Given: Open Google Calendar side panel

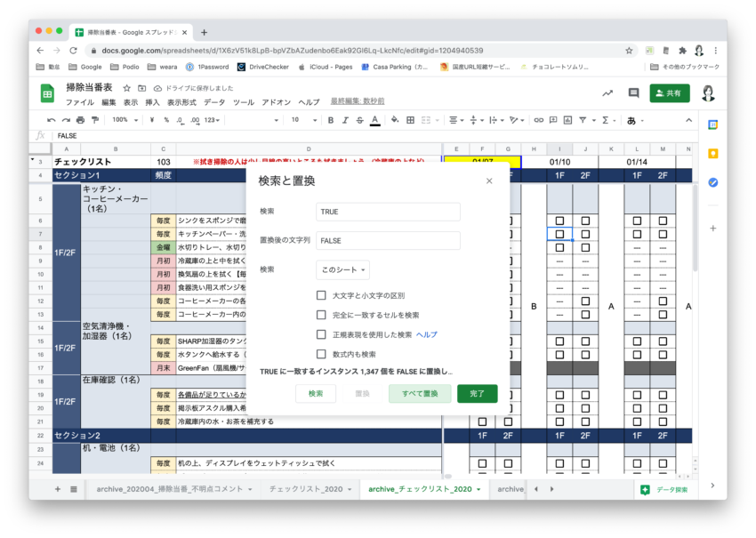Looking at the screenshot, I should (x=712, y=124).
